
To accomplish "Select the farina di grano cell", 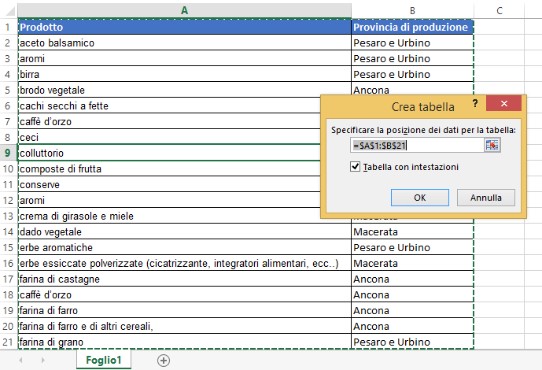I will pos(185,342).
